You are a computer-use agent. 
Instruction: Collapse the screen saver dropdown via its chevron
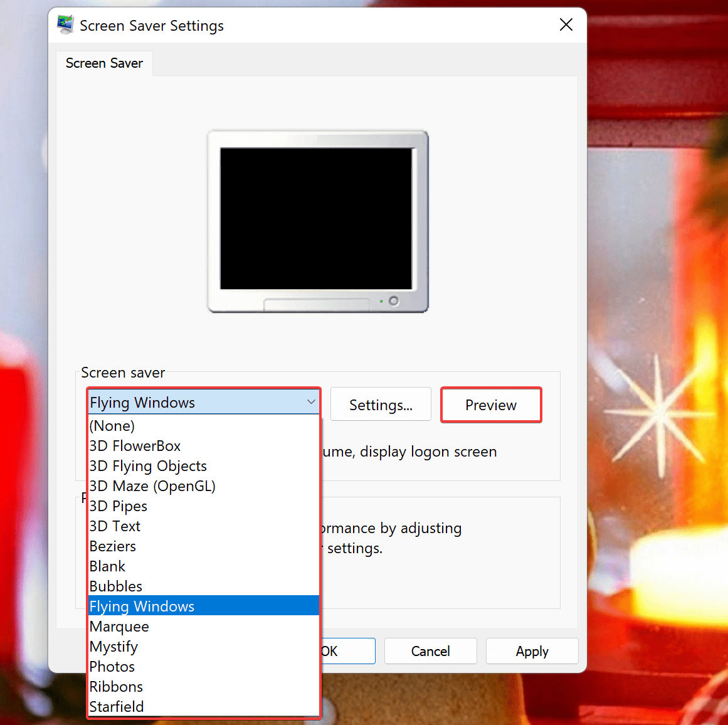pyautogui.click(x=310, y=401)
